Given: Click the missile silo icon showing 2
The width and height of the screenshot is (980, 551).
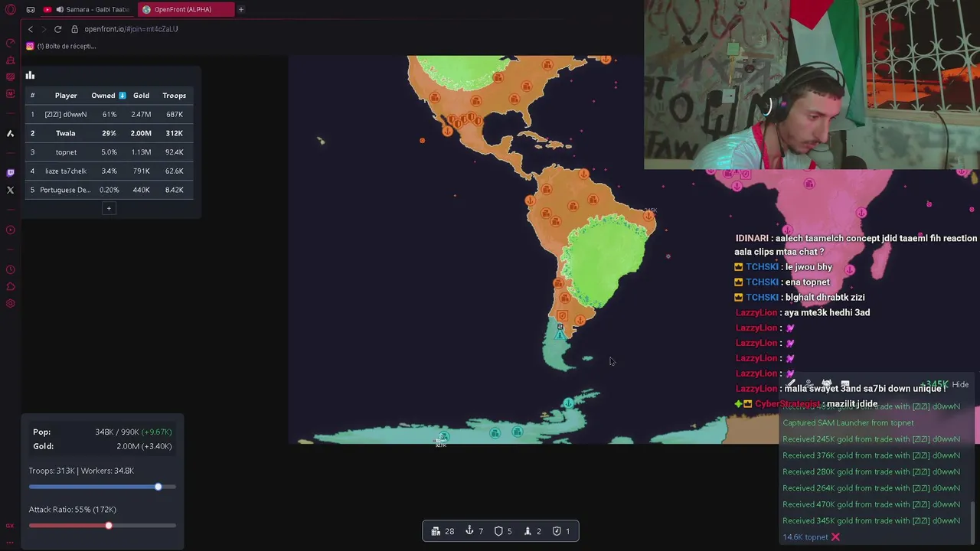Looking at the screenshot, I should point(528,531).
